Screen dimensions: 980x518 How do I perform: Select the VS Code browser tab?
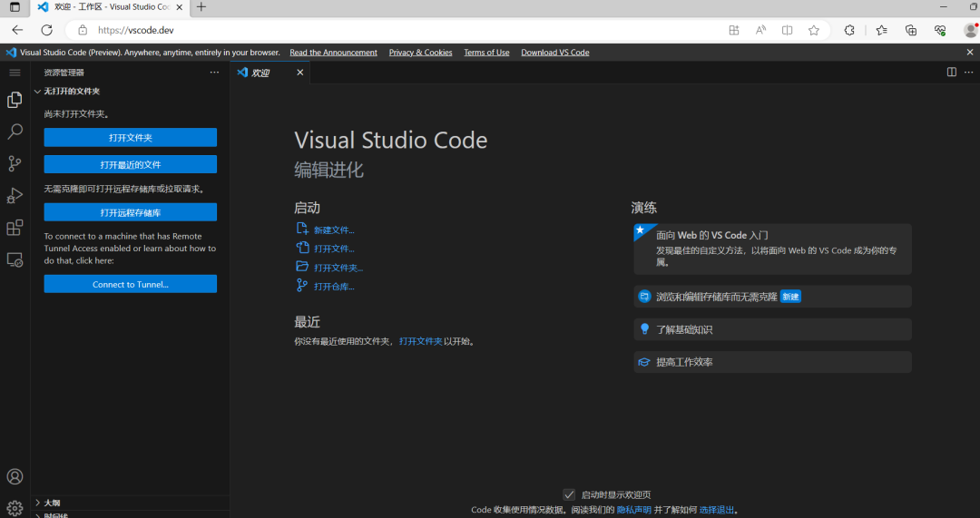110,7
